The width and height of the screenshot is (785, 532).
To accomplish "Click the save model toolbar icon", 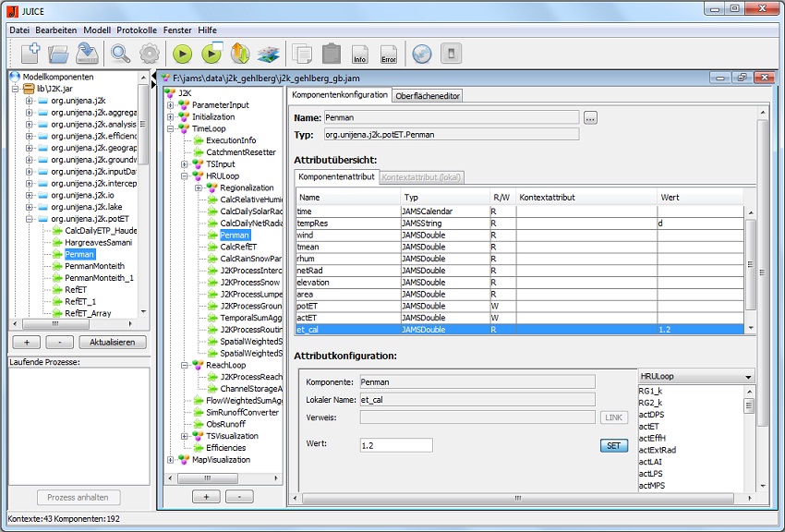I will (x=87, y=54).
